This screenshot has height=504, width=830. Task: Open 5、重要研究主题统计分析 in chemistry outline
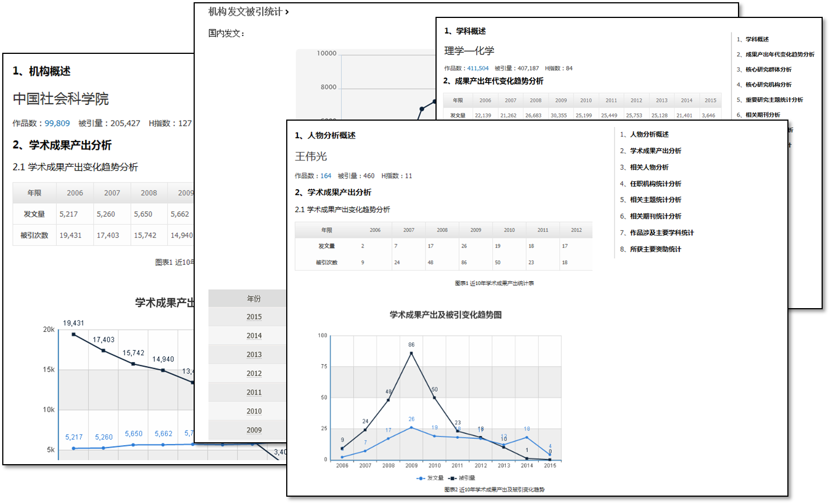[770, 100]
